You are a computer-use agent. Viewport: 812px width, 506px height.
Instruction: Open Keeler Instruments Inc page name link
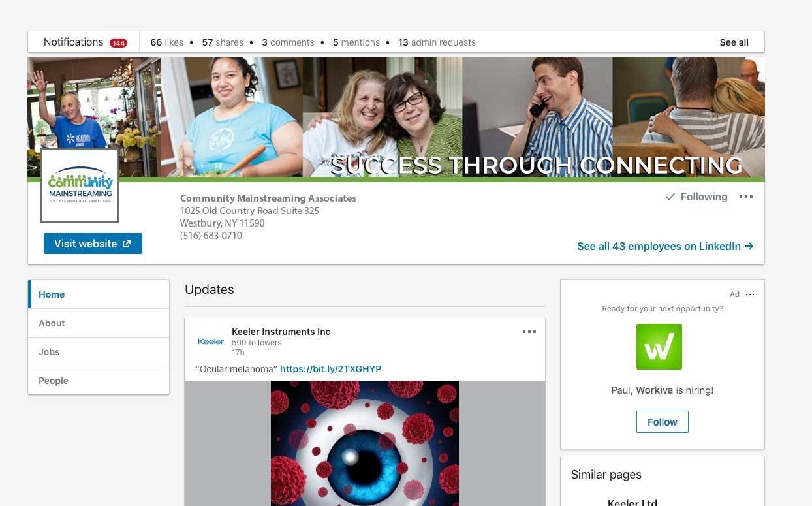pos(281,332)
